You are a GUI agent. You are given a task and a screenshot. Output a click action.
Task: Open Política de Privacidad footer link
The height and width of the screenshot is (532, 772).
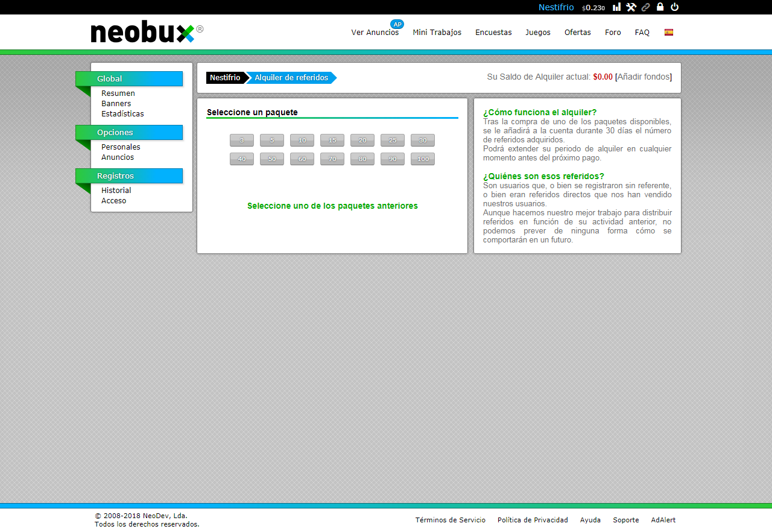[x=533, y=520]
